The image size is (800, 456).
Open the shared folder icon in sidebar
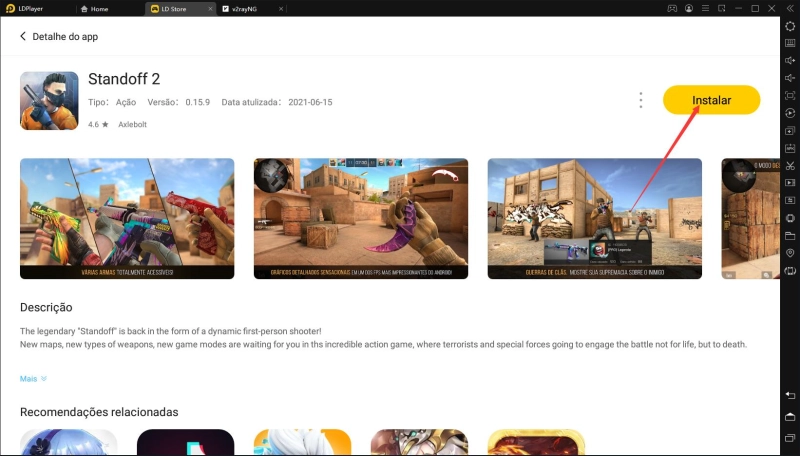coord(790,236)
